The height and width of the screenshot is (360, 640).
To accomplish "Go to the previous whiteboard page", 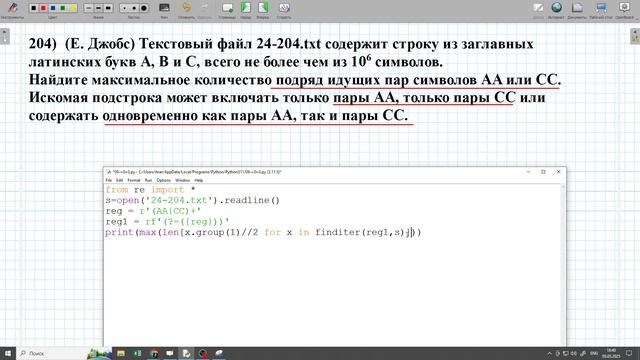I will pyautogui.click(x=245, y=9).
